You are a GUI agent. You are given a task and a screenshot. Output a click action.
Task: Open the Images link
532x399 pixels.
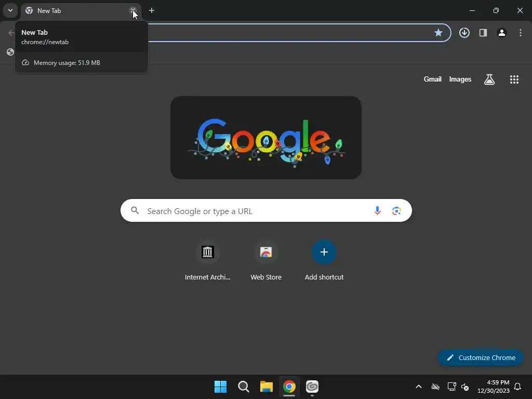[460, 79]
